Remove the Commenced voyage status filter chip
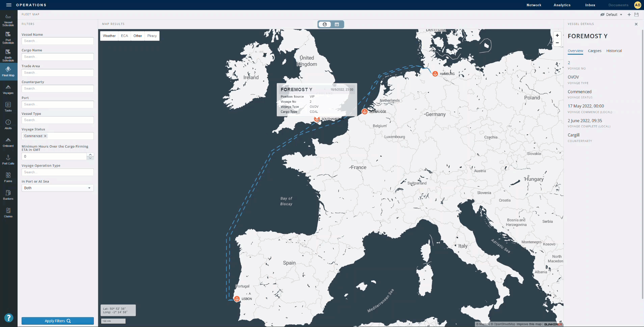 click(45, 136)
